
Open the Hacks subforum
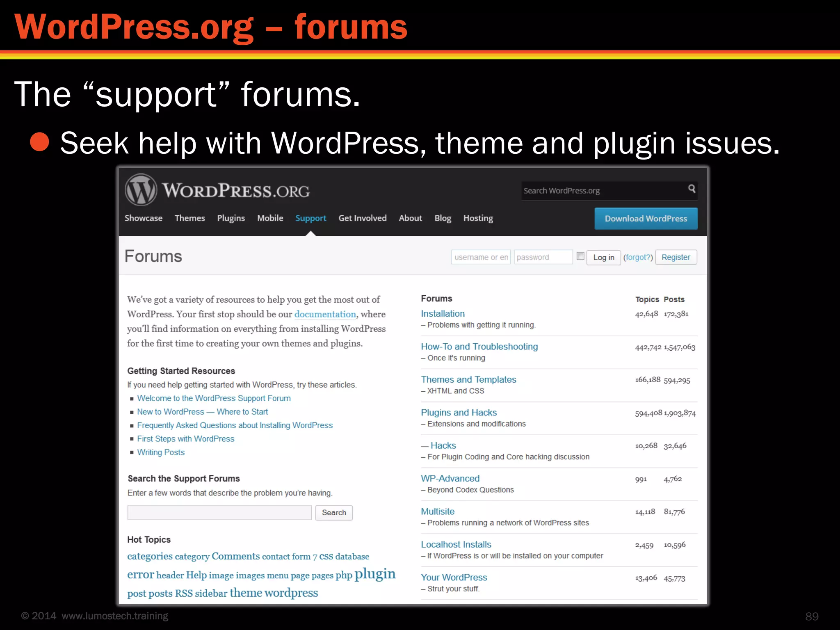443,446
